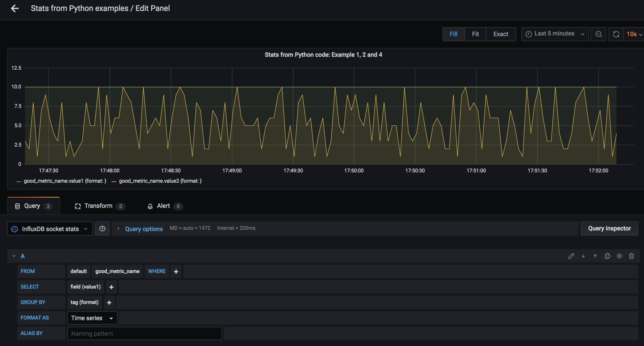Open the data source help icon
The height and width of the screenshot is (346, 644).
pyautogui.click(x=102, y=229)
